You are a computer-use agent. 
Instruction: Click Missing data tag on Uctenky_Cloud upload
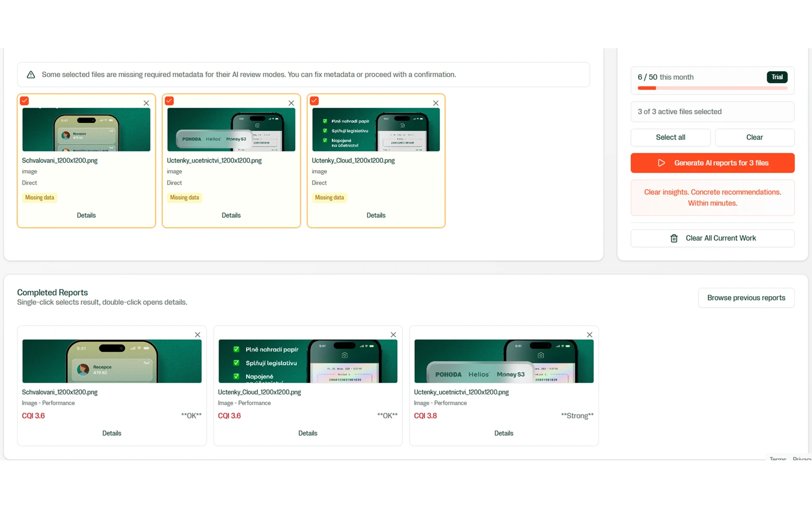pyautogui.click(x=329, y=198)
